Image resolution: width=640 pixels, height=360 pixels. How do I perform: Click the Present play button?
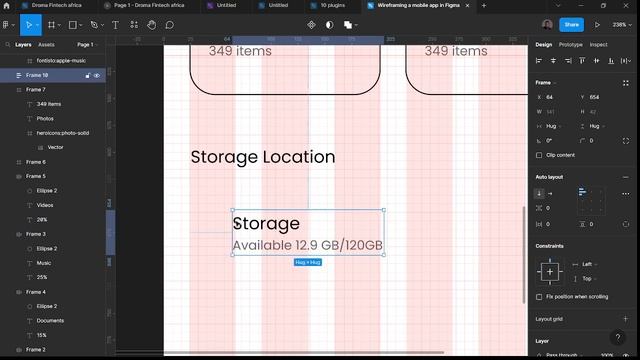pos(597,25)
